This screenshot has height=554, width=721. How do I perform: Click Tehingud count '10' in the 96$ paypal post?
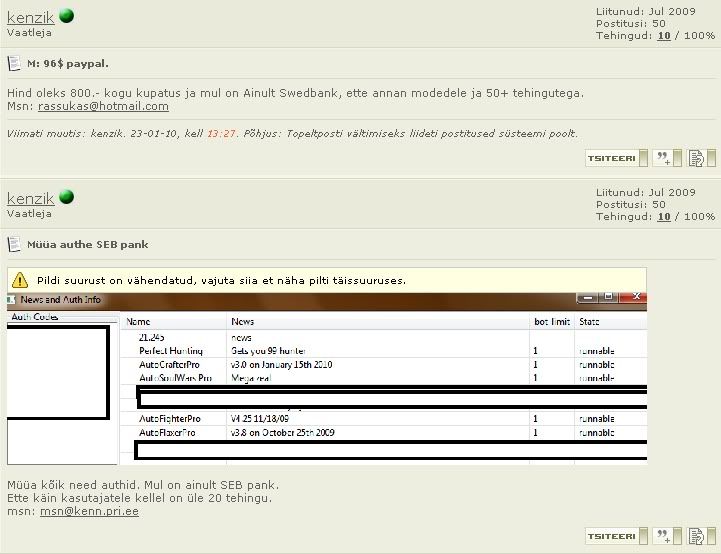tap(663, 35)
